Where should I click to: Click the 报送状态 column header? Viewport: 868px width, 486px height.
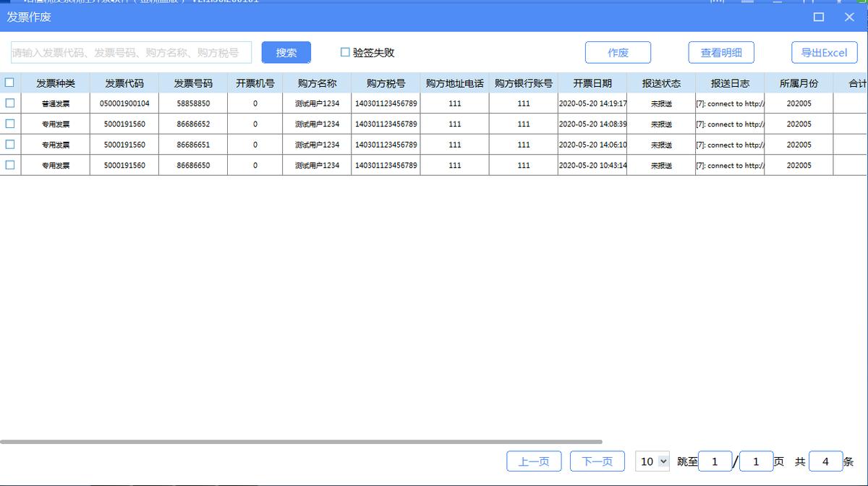[x=661, y=83]
